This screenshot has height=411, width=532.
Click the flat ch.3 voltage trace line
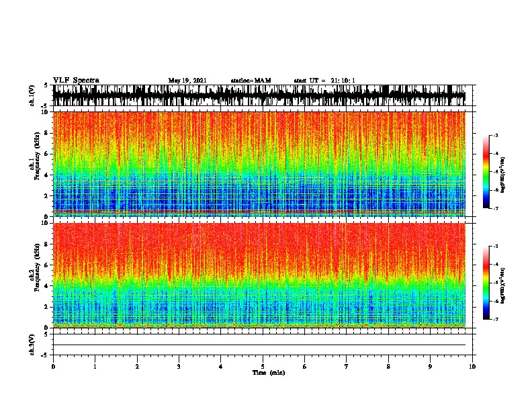[x=259, y=345]
